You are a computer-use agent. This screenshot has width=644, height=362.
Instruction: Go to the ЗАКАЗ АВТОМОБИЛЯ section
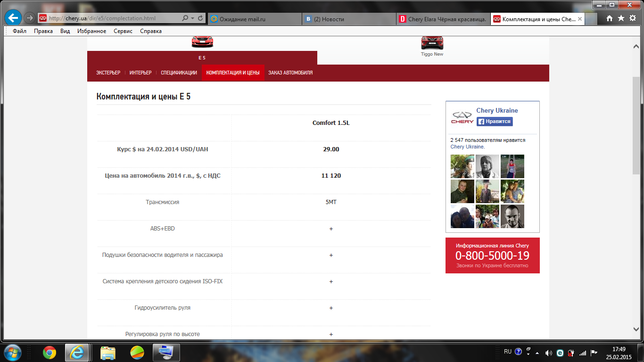(290, 73)
